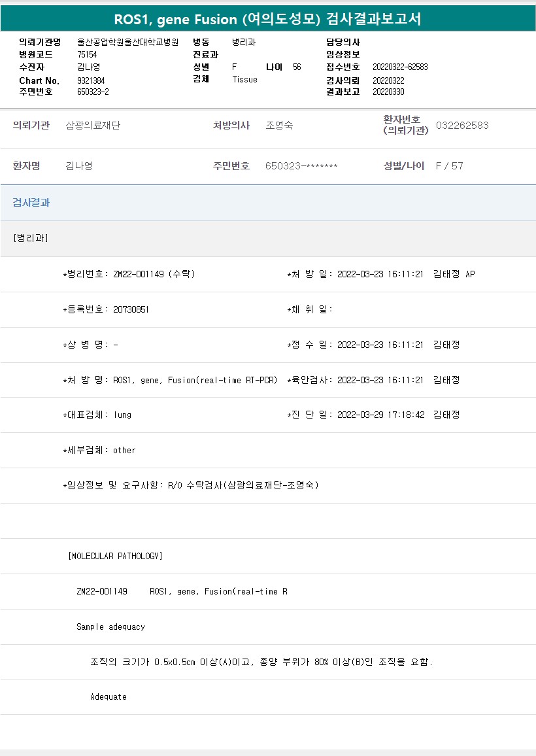This screenshot has height=756, width=536.
Task: Select prescribing doctor name 조영숙
Action: point(279,126)
